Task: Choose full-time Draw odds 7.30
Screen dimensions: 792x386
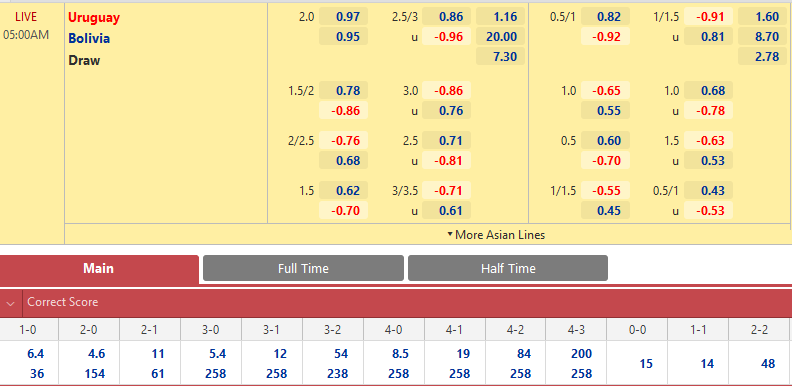Action: coord(500,57)
